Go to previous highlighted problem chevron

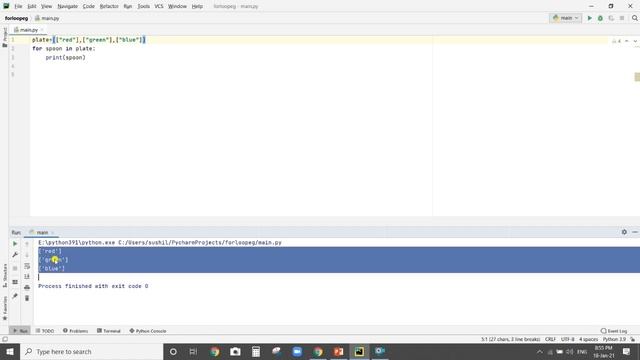pos(627,41)
